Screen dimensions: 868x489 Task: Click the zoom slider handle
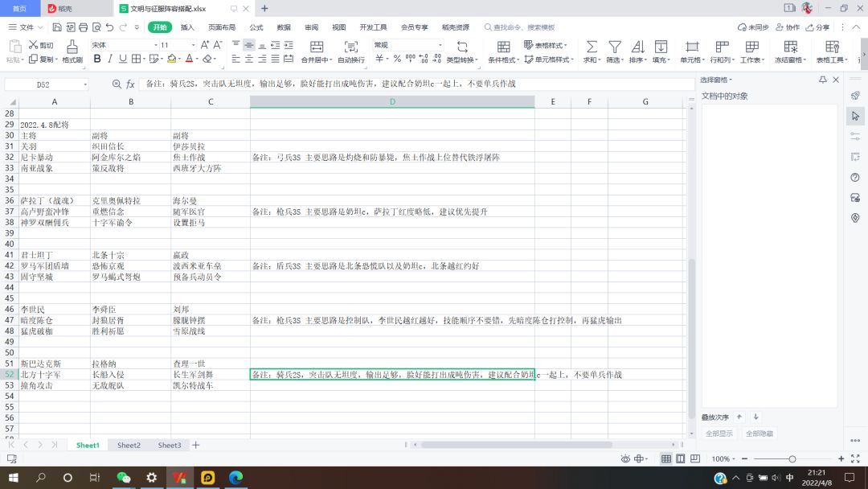click(792, 458)
